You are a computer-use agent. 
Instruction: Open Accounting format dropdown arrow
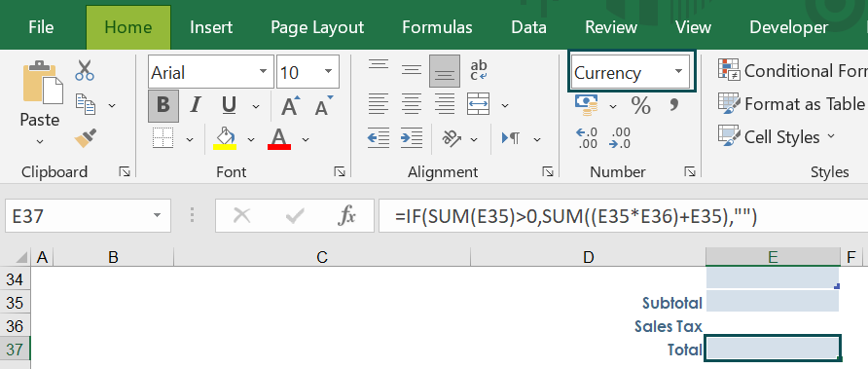tap(613, 105)
